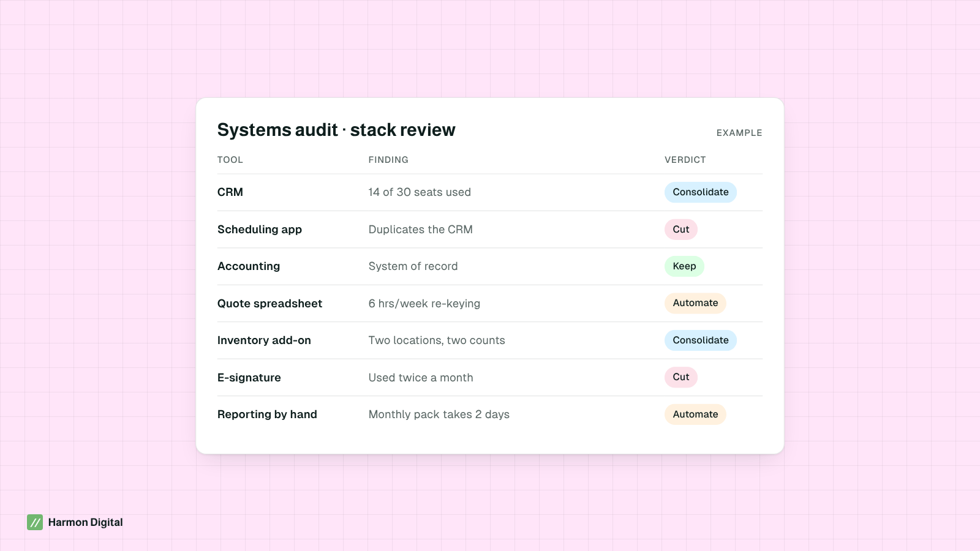Click Consolidate badge for Inventory add-on
Screen dimensions: 980x551
pyautogui.click(x=701, y=340)
